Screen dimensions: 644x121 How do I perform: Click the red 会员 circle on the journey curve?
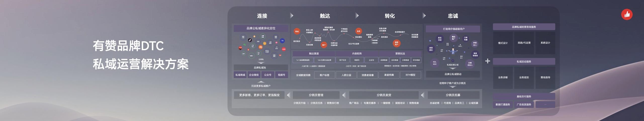pyautogui.click(x=358, y=31)
